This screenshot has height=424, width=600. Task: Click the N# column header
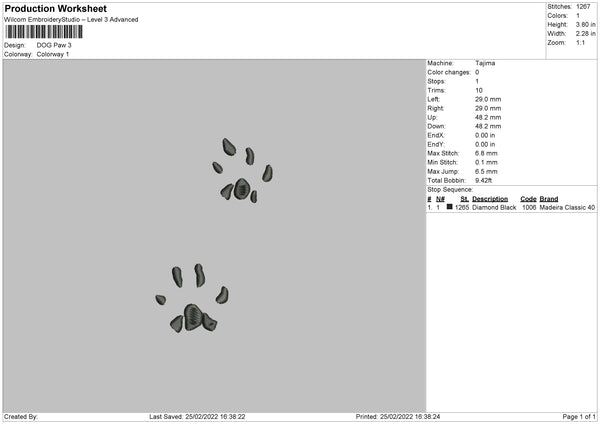(440, 199)
